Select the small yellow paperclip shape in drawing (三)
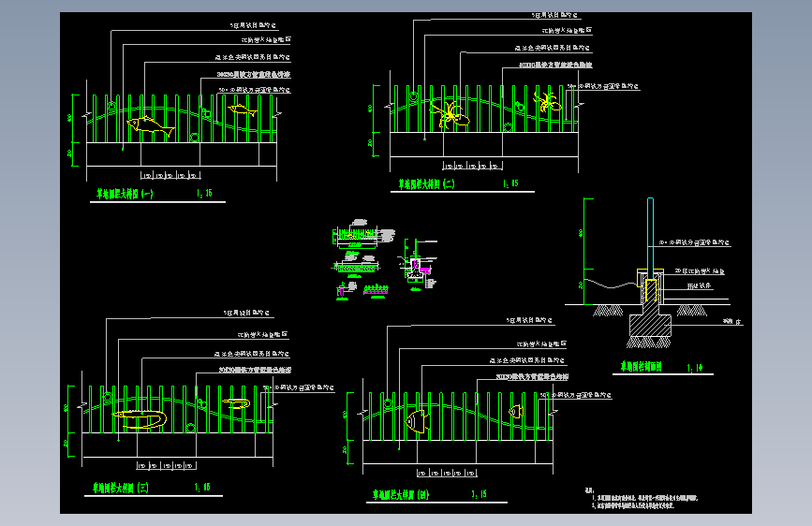Image resolution: width=812 pixels, height=526 pixels. [236, 403]
